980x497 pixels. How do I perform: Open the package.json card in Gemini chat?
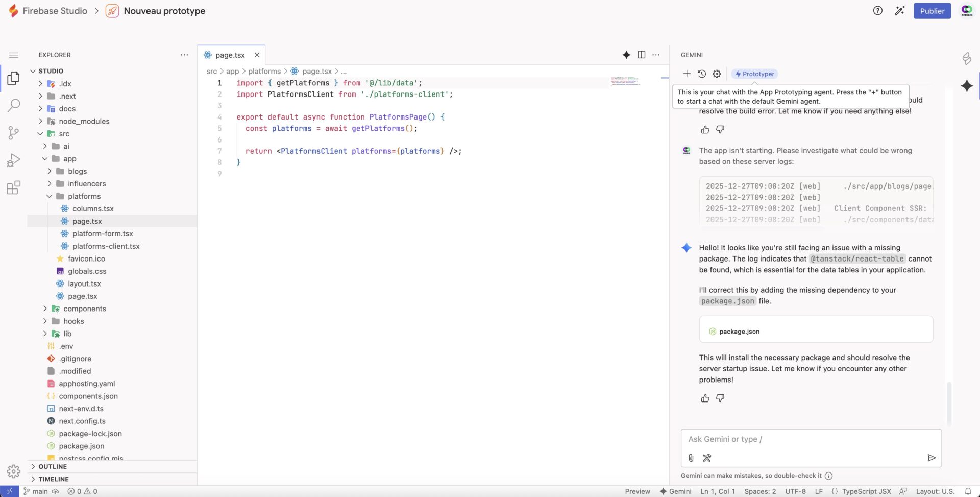(816, 330)
